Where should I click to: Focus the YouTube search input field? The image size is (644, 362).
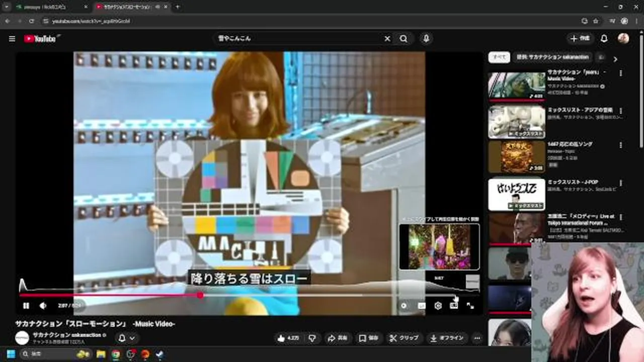[299, 39]
